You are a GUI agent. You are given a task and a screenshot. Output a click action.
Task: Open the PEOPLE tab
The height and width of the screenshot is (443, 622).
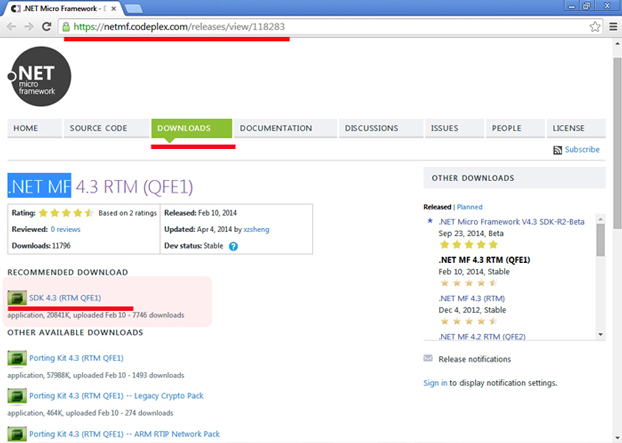(515, 128)
